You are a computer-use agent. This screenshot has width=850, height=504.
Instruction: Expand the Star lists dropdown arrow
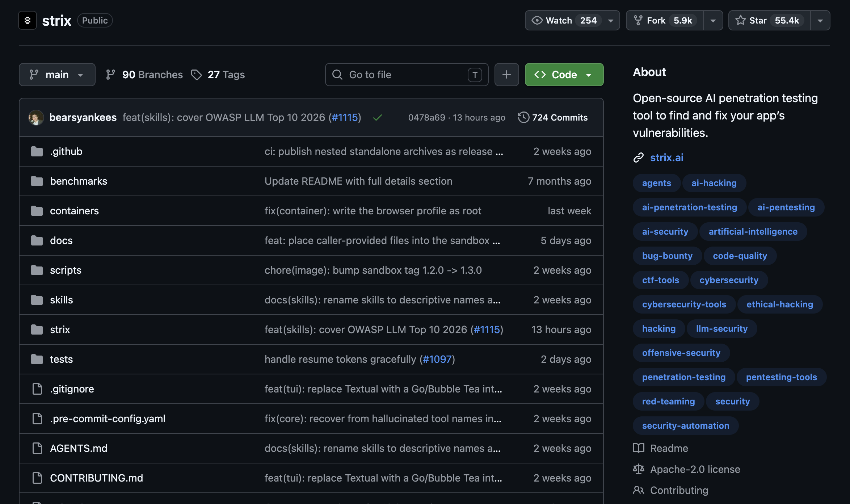click(x=820, y=21)
